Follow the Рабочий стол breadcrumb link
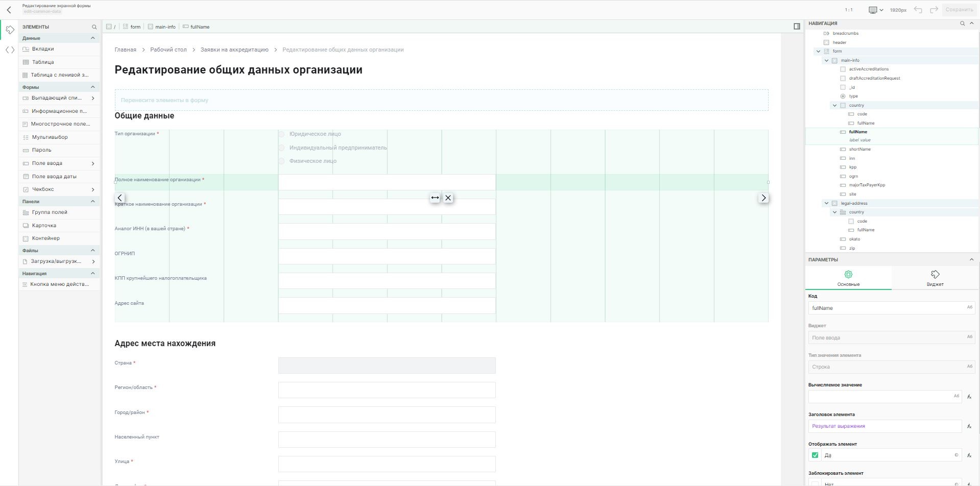Viewport: 980px width, 486px height. [169, 50]
